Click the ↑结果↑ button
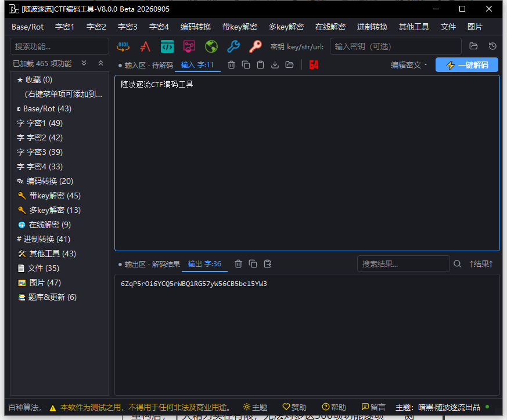The height and width of the screenshot is (420, 507). click(481, 264)
